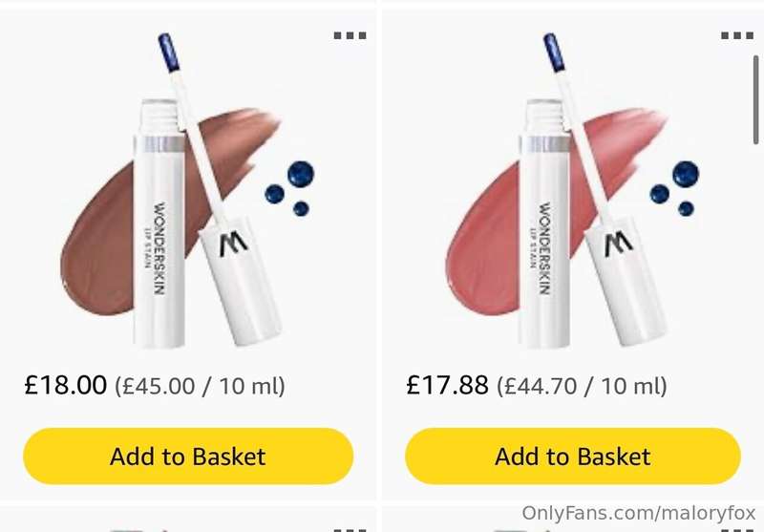The width and height of the screenshot is (764, 532).
Task: Click the £44.70 / 10 ml unit price
Action: [x=582, y=386]
